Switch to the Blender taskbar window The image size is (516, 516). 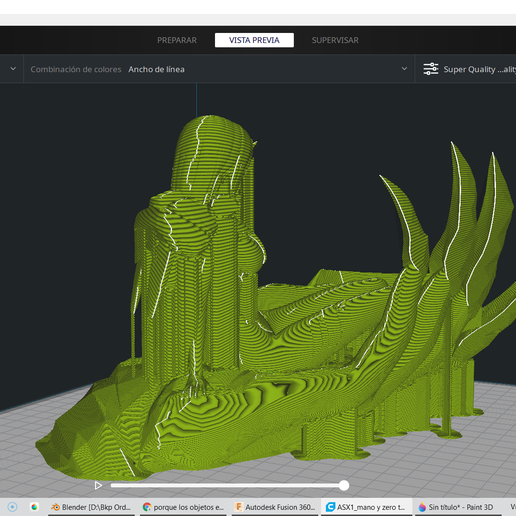91,507
